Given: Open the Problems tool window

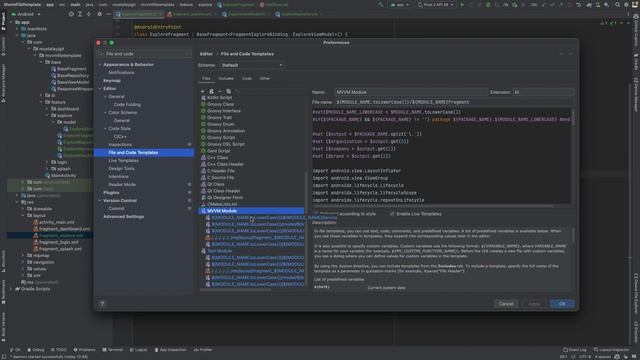Looking at the screenshot, I should click(x=84, y=350).
